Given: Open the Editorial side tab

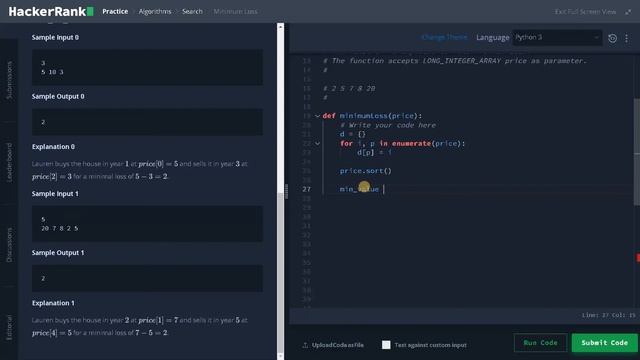Looking at the screenshot, I should [x=9, y=327].
